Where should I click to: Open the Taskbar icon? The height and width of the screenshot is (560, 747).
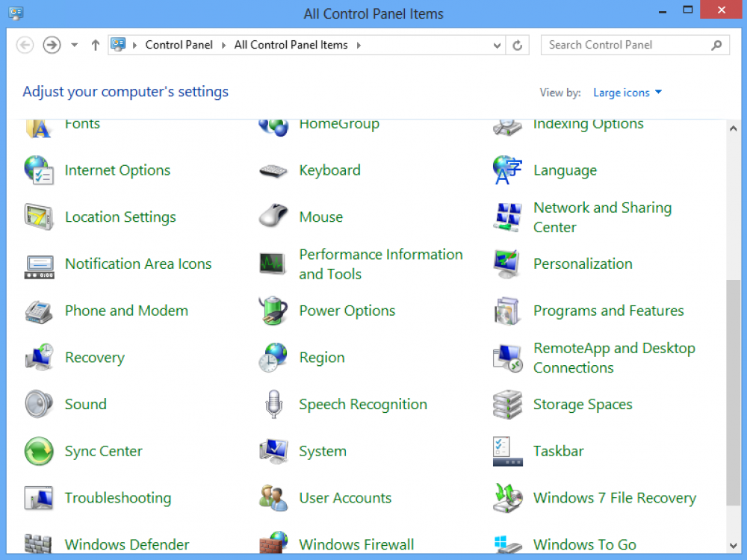pyautogui.click(x=508, y=452)
